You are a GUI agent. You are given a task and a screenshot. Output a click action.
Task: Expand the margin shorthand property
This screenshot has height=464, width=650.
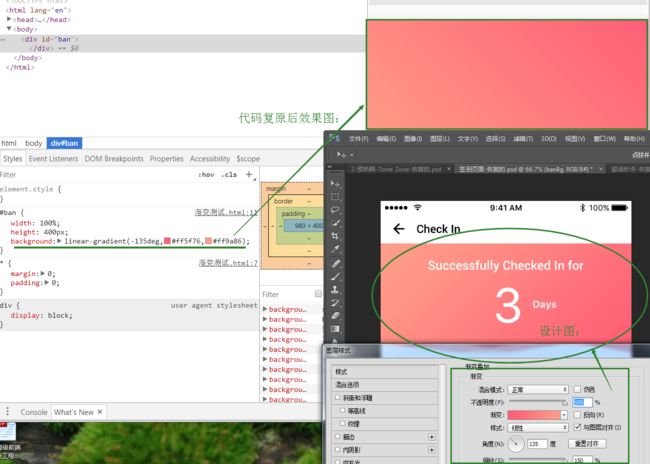[x=43, y=273]
